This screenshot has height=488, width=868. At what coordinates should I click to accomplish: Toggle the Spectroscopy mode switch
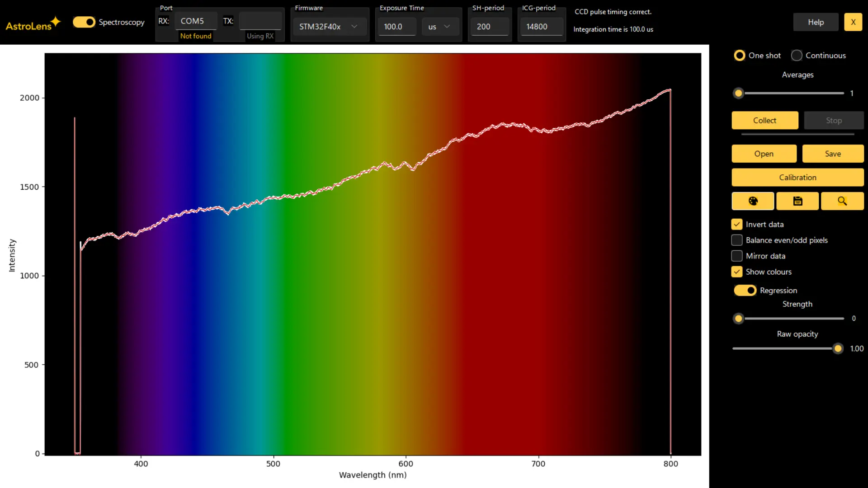pyautogui.click(x=84, y=22)
